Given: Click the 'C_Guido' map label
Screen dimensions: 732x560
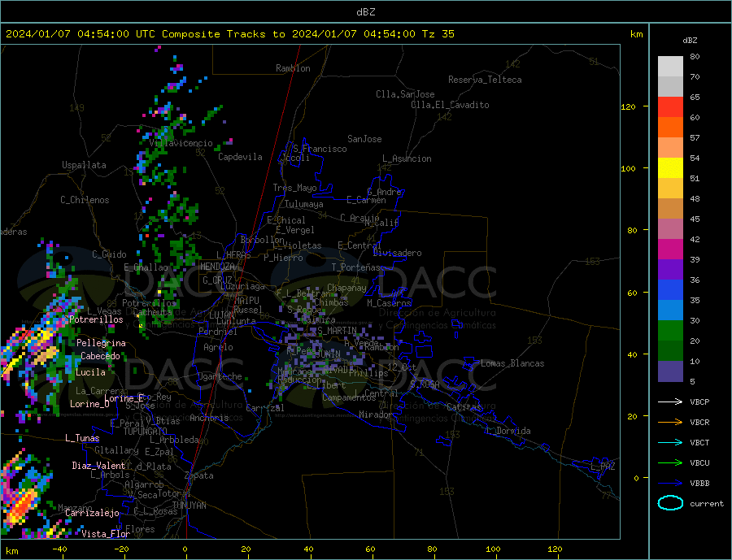Looking at the screenshot, I should tap(109, 254).
